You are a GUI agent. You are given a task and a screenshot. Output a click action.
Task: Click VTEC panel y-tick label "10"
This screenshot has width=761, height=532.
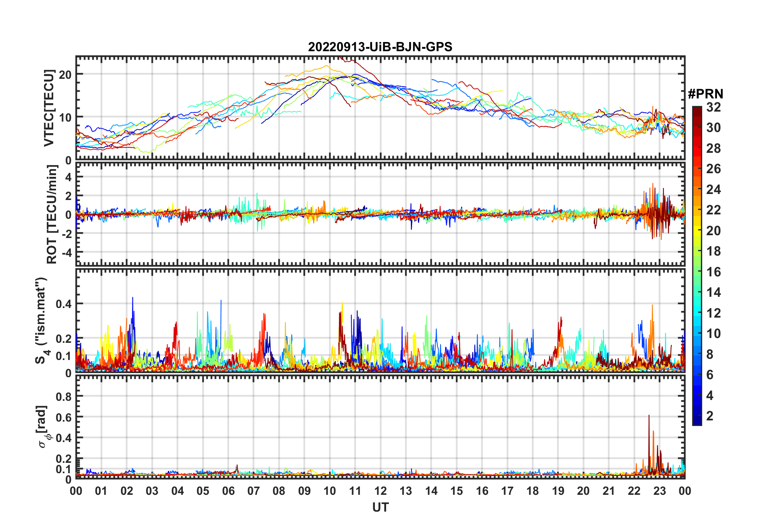(65, 117)
